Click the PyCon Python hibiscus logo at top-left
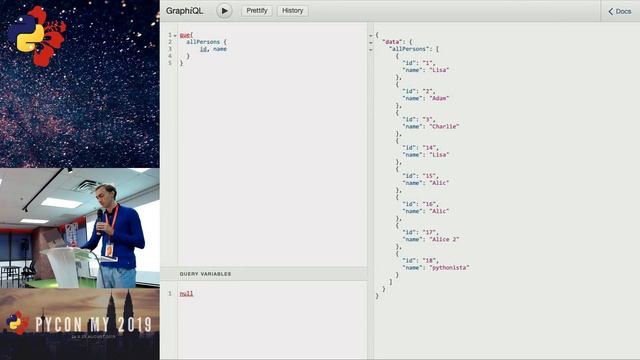The image size is (640, 360). tap(37, 36)
